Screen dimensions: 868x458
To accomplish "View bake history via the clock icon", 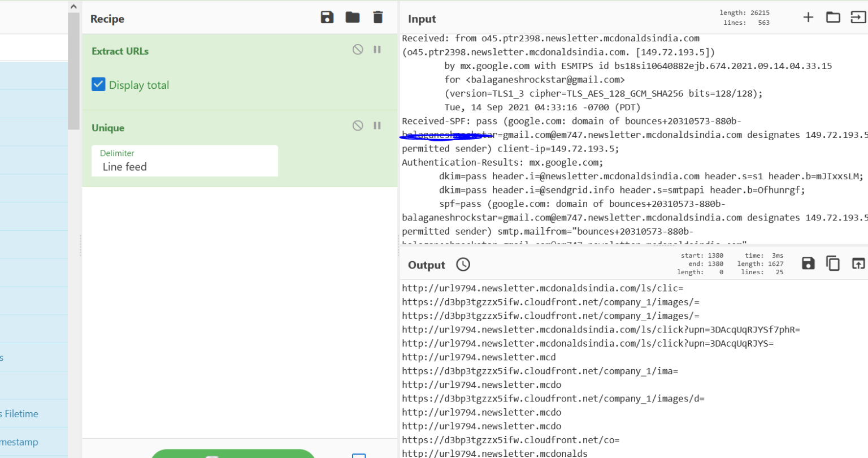I will tap(462, 264).
